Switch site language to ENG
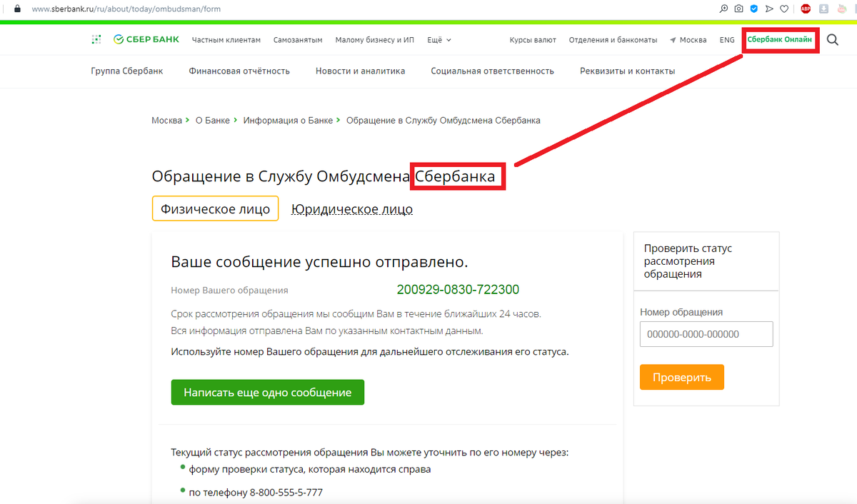Viewport: 857px width, 504px height. coord(726,40)
